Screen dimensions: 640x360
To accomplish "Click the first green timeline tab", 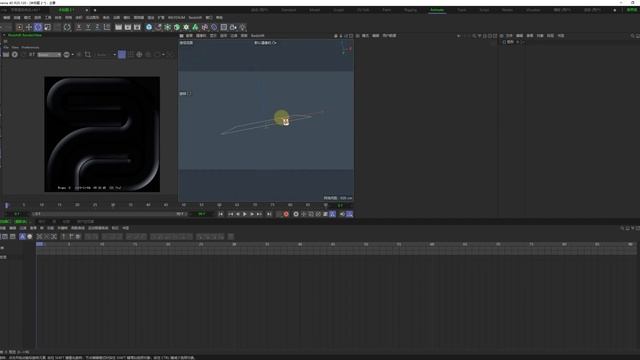I will pos(5,222).
